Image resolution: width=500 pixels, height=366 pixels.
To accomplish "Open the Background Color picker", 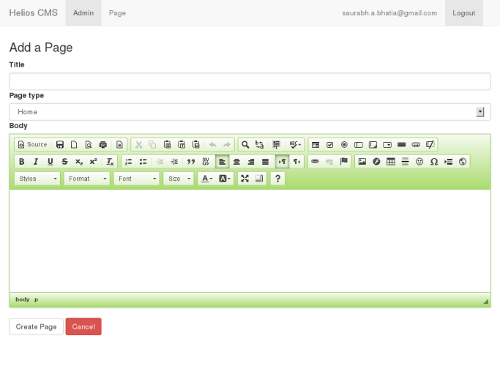I will click(x=224, y=179).
